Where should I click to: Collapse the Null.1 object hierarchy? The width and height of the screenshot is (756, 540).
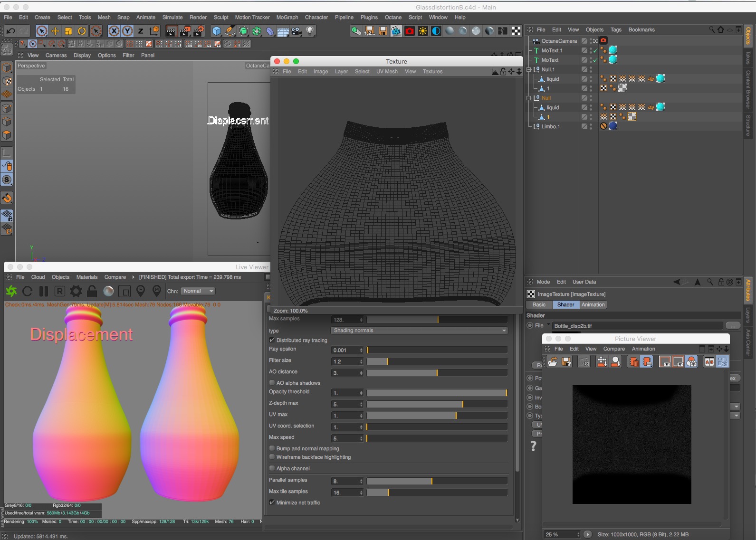tap(529, 69)
